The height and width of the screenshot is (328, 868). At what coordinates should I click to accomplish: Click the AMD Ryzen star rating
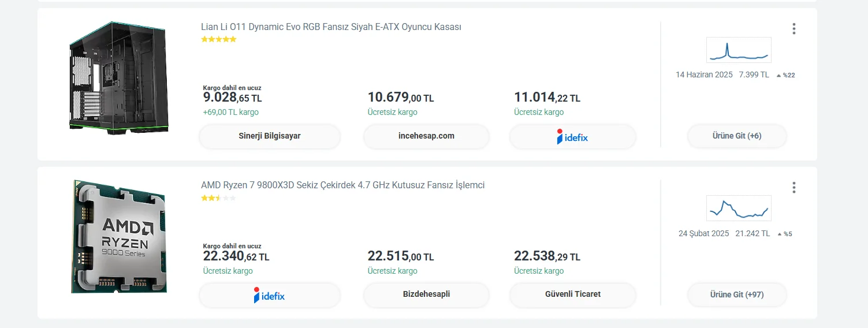point(218,198)
